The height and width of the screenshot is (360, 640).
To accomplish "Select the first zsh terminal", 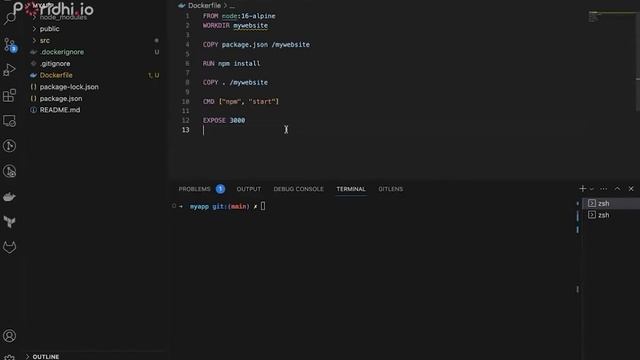I will (x=603, y=203).
